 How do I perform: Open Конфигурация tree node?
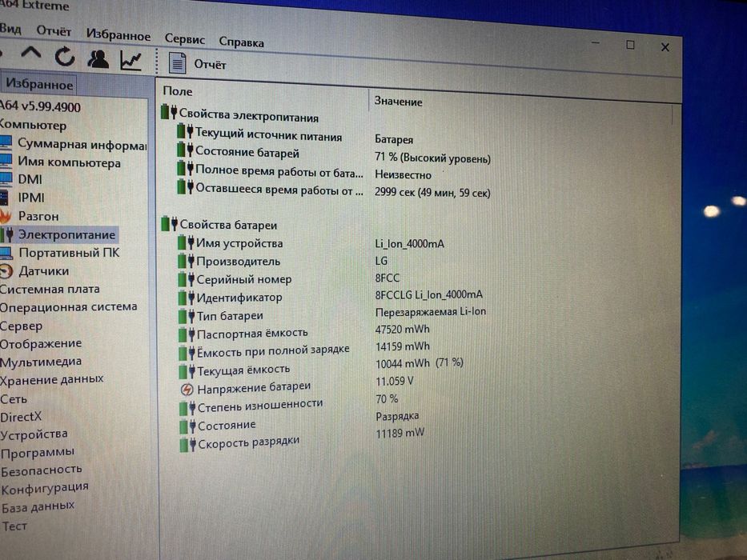[45, 488]
